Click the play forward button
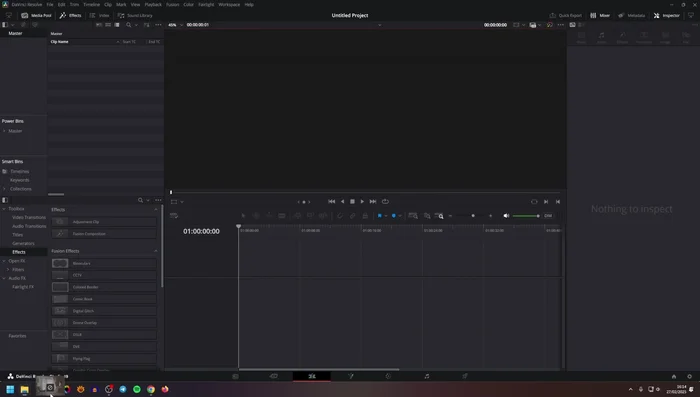 [x=362, y=201]
